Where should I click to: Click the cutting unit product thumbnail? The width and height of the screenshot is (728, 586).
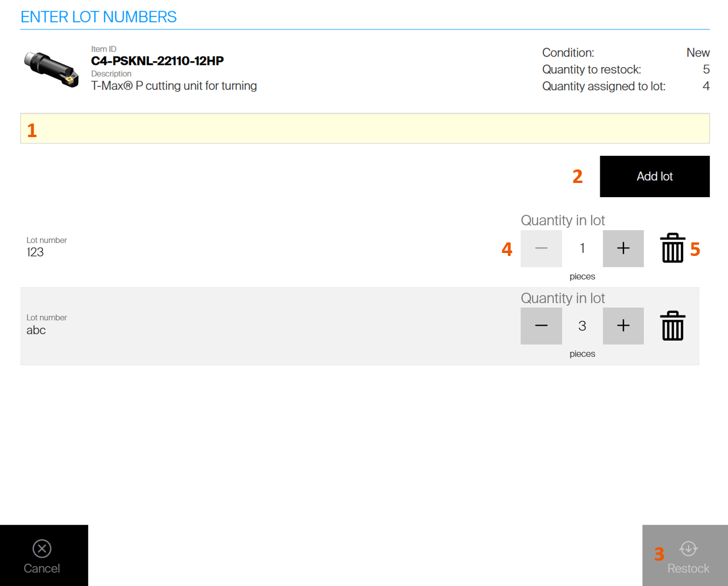[52, 69]
